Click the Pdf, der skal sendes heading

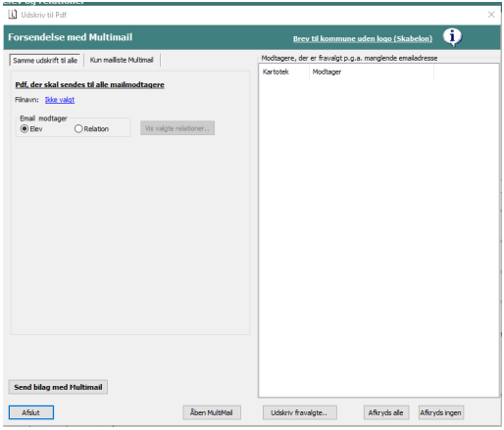tap(89, 84)
